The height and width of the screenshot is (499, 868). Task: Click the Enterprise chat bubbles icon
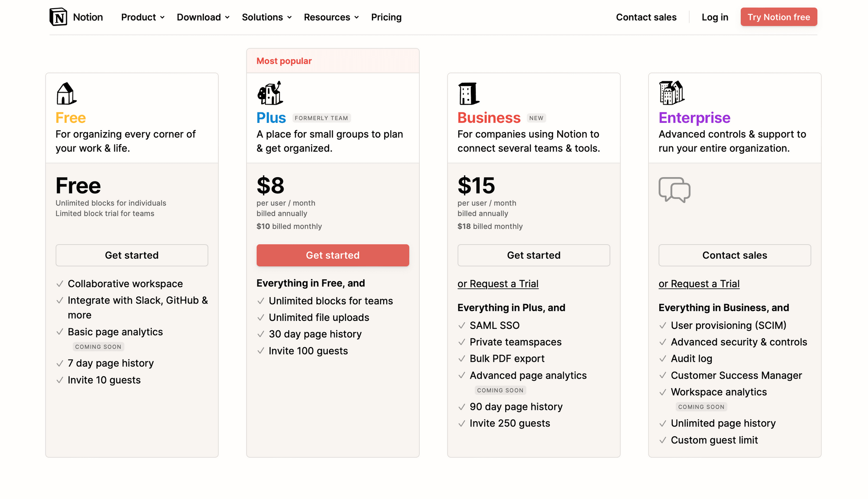674,190
